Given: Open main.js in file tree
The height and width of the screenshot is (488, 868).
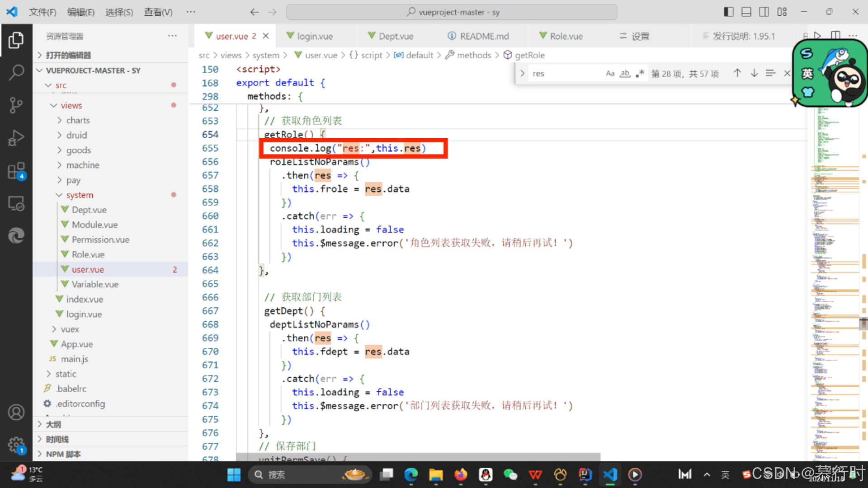Looking at the screenshot, I should click(x=74, y=359).
